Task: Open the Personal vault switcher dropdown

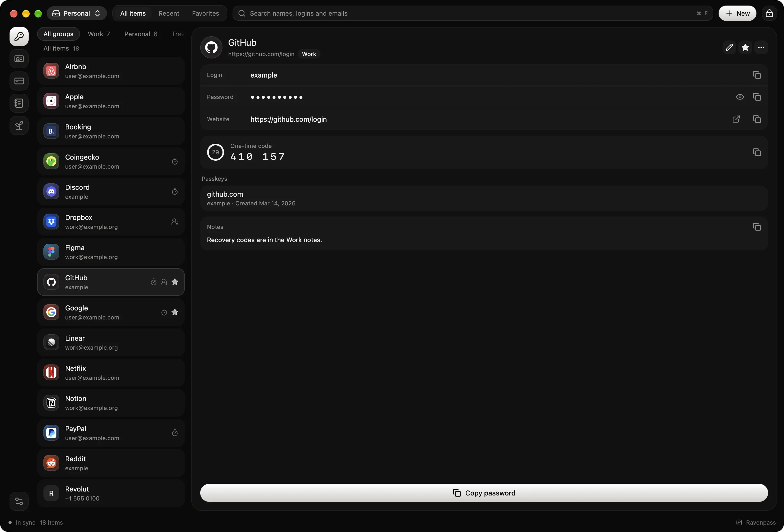Action: tap(77, 13)
